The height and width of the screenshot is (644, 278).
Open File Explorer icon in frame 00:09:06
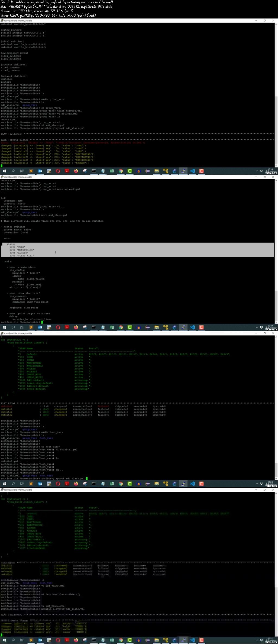click(x=156, y=484)
